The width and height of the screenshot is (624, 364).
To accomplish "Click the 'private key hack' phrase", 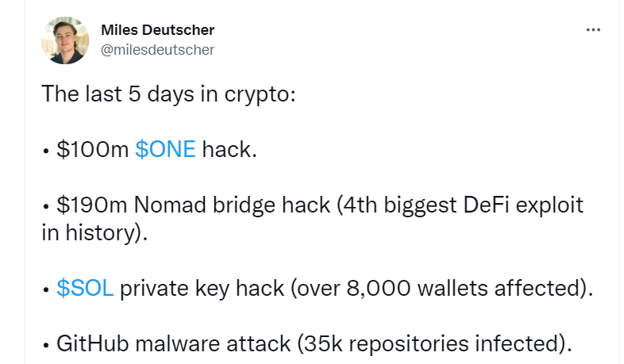I will (x=202, y=289).
